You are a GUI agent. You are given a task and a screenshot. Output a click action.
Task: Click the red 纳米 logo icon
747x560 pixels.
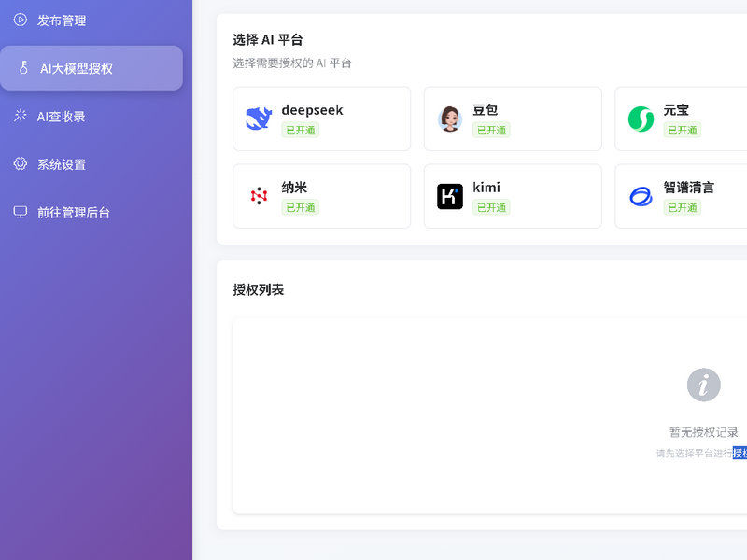259,196
